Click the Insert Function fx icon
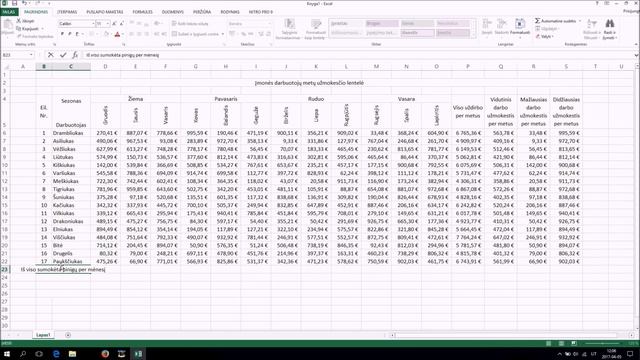This screenshot has height=360, width=640. [x=75, y=55]
